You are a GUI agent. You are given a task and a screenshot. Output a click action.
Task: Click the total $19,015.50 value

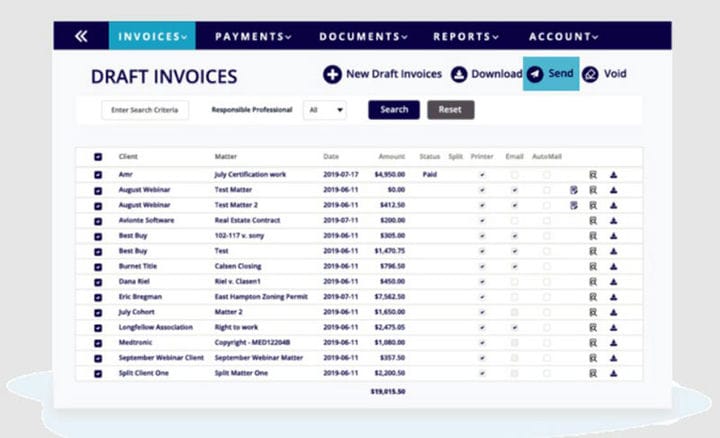(x=388, y=392)
